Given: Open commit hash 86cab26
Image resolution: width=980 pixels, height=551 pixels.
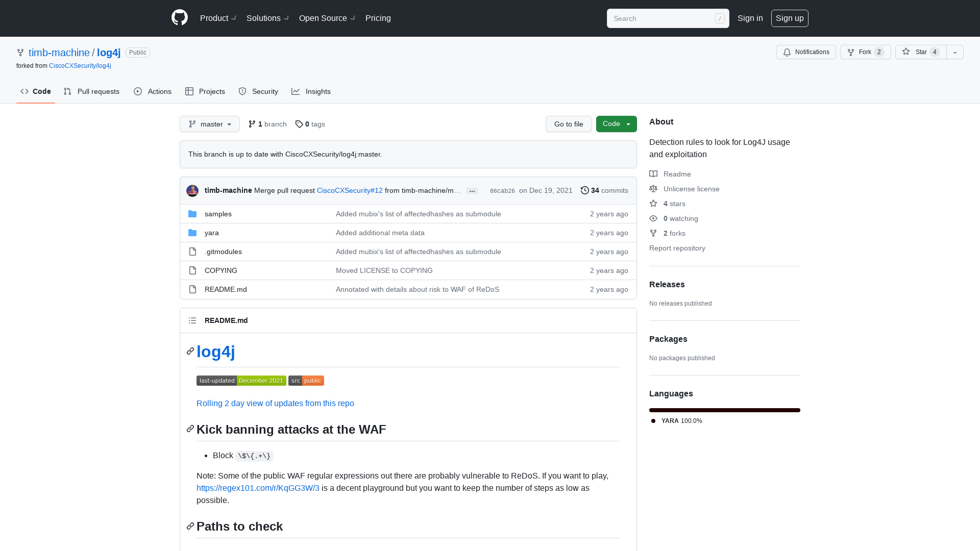Looking at the screenshot, I should coord(502,191).
